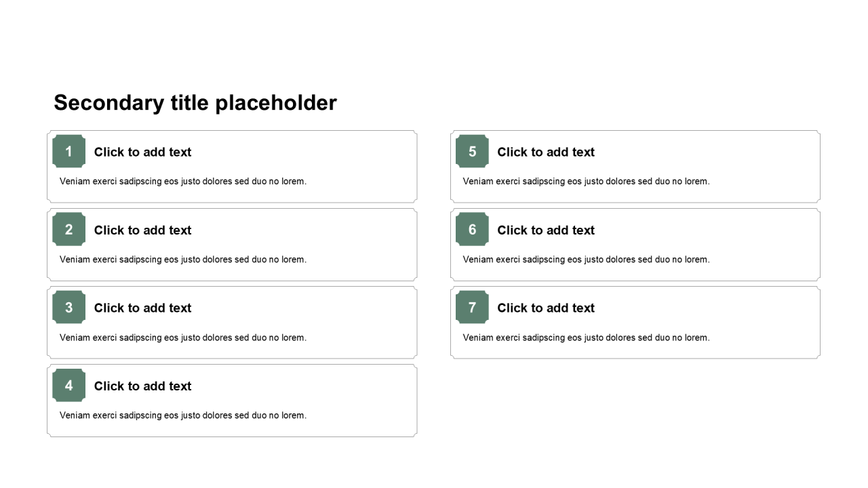
Task: Click the Veniam description under item 4
Action: (183, 415)
